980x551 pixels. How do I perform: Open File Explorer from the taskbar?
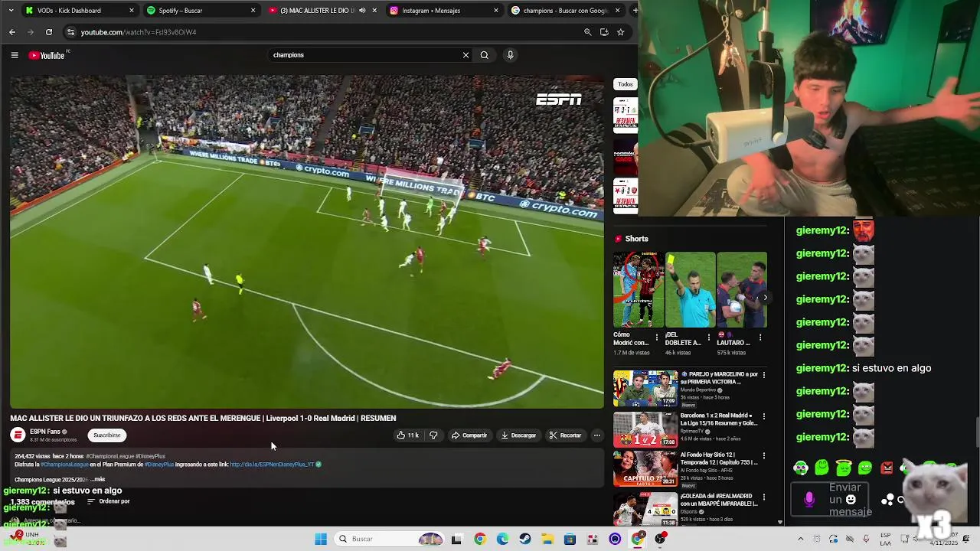547,539
